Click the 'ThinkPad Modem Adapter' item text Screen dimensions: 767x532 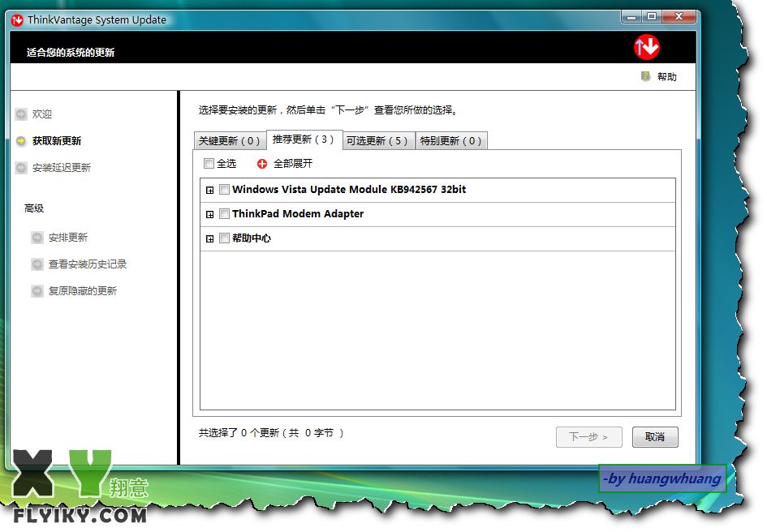[298, 213]
